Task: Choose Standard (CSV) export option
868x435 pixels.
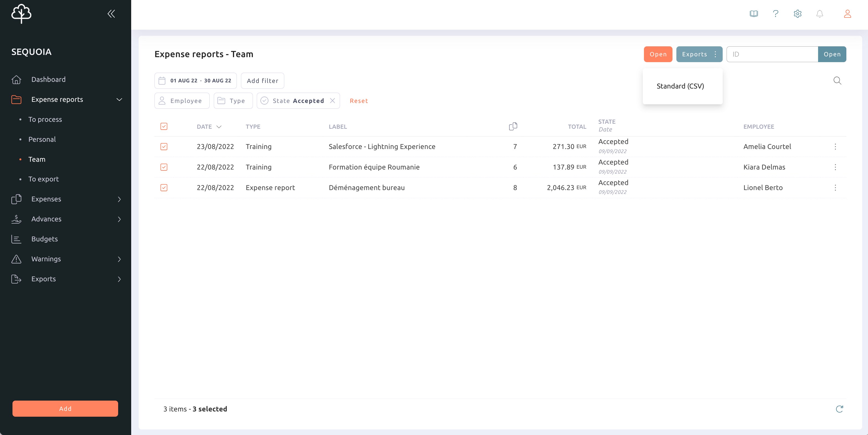Action: tap(680, 86)
